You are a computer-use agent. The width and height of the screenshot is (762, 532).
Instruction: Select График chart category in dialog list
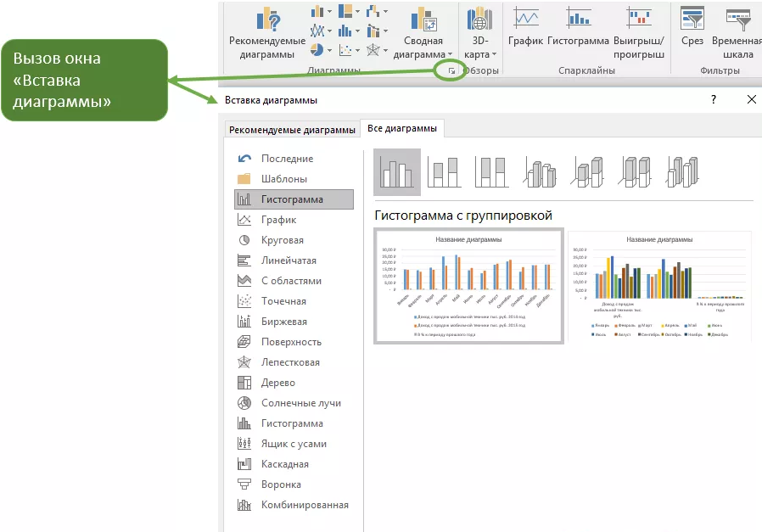(294, 220)
